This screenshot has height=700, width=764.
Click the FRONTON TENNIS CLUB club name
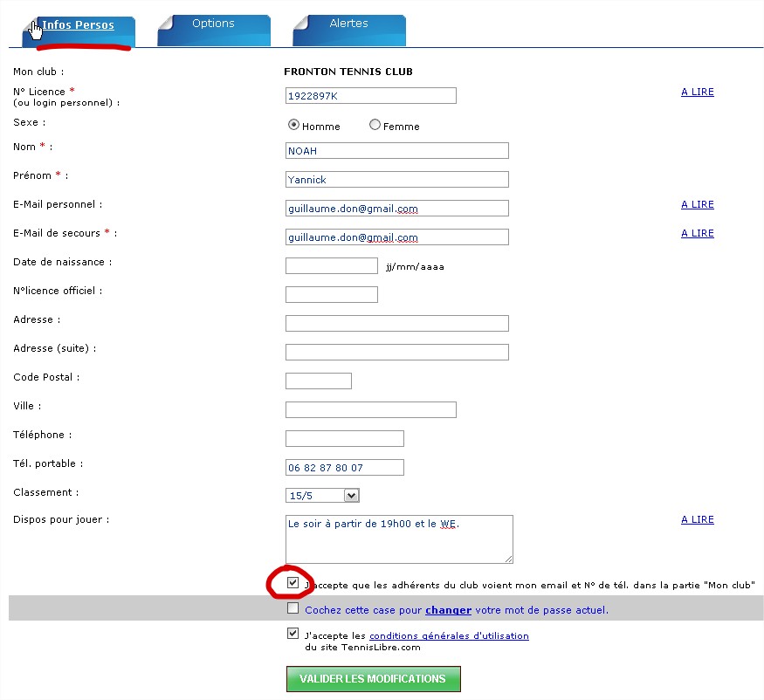point(348,72)
